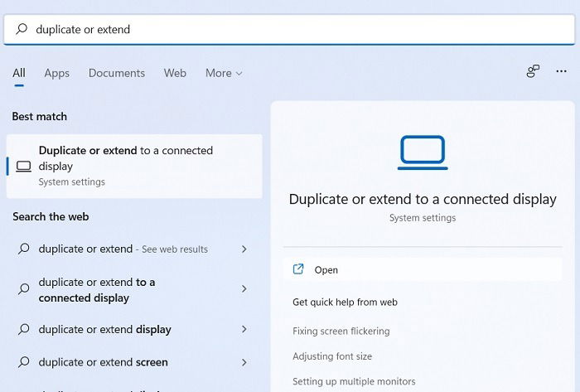This screenshot has height=392, width=580.
Task: Select 'duplicate or extend display' web suggestion
Action: click(134, 329)
